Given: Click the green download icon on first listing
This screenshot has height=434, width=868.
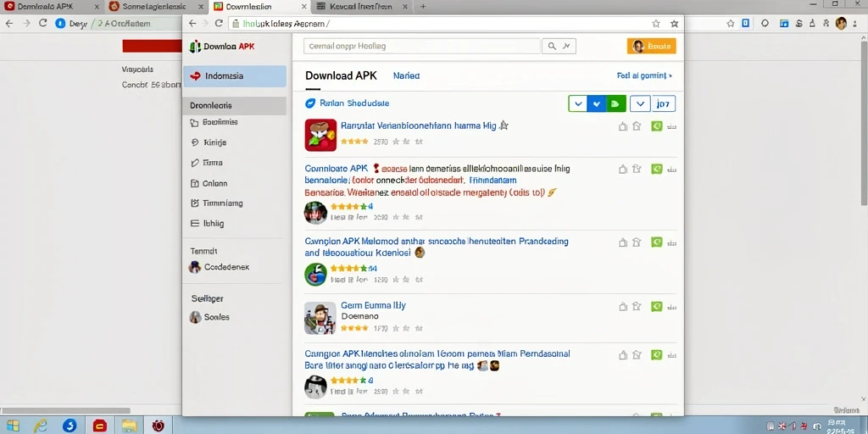Looking at the screenshot, I should [657, 126].
